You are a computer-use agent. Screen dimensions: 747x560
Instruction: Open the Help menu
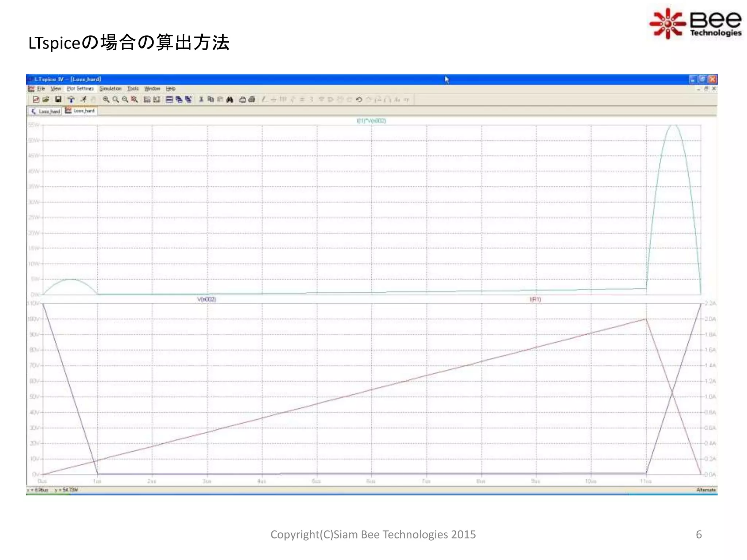click(x=171, y=89)
